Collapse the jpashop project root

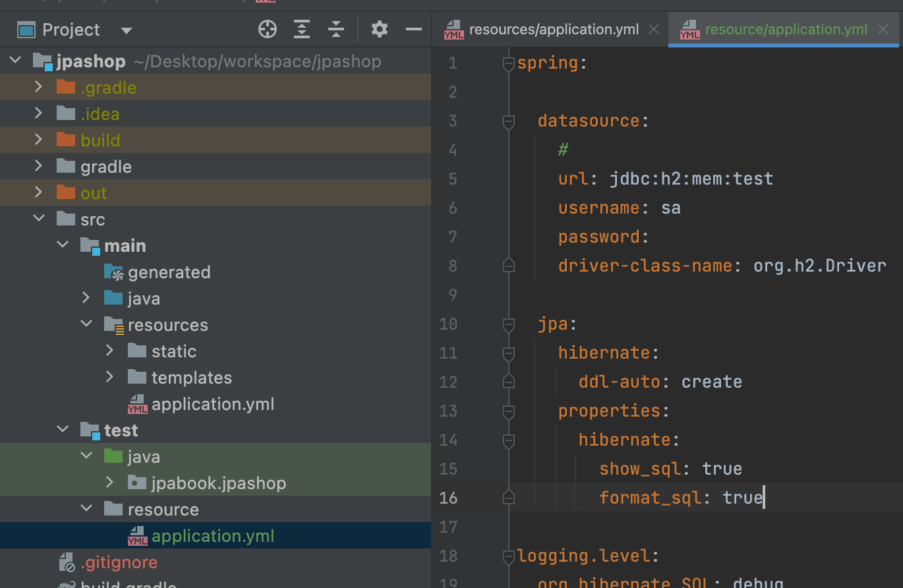(x=15, y=61)
